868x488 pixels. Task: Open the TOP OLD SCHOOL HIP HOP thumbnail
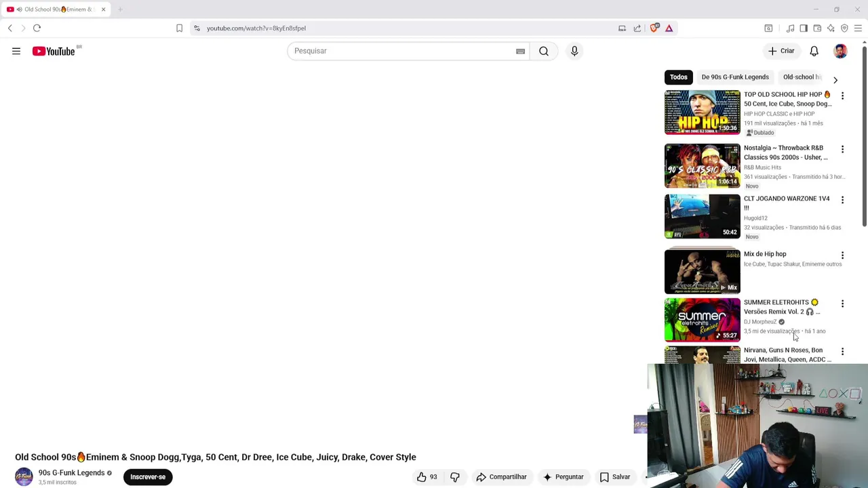pyautogui.click(x=703, y=112)
